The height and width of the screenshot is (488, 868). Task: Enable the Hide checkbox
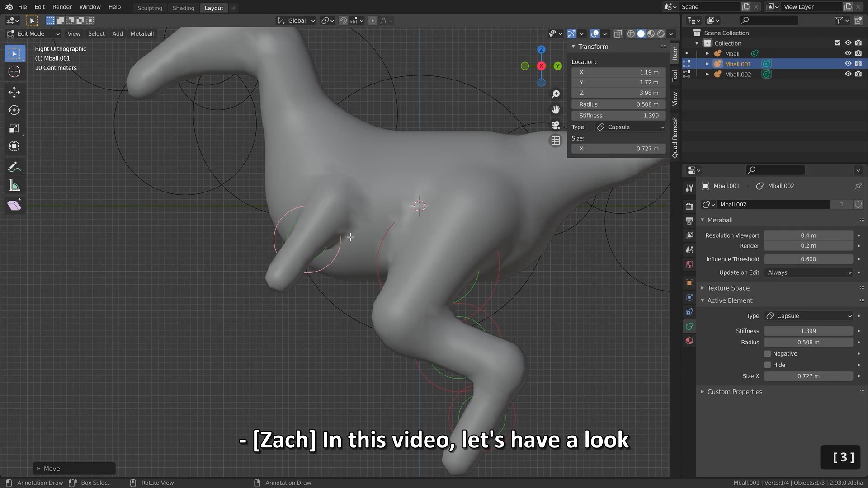768,365
